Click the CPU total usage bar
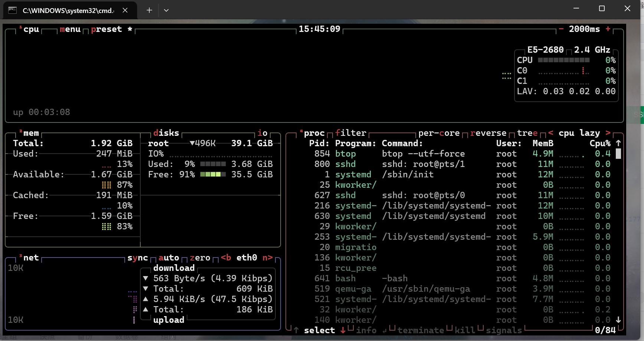644x341 pixels. [564, 60]
